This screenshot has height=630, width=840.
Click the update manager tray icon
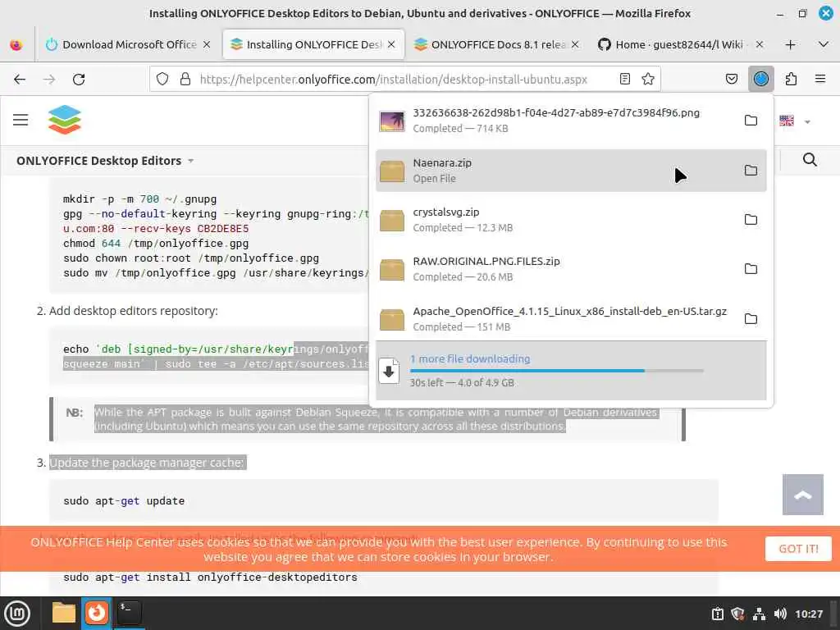717,614
